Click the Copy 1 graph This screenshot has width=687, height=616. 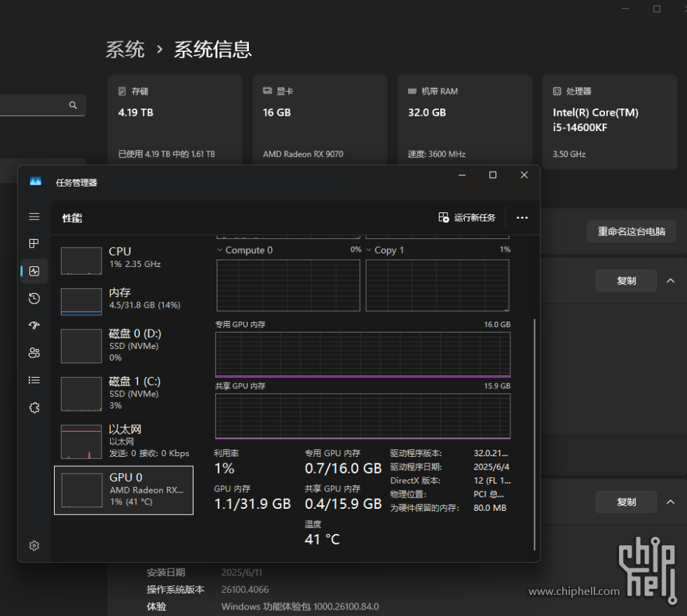(x=437, y=285)
